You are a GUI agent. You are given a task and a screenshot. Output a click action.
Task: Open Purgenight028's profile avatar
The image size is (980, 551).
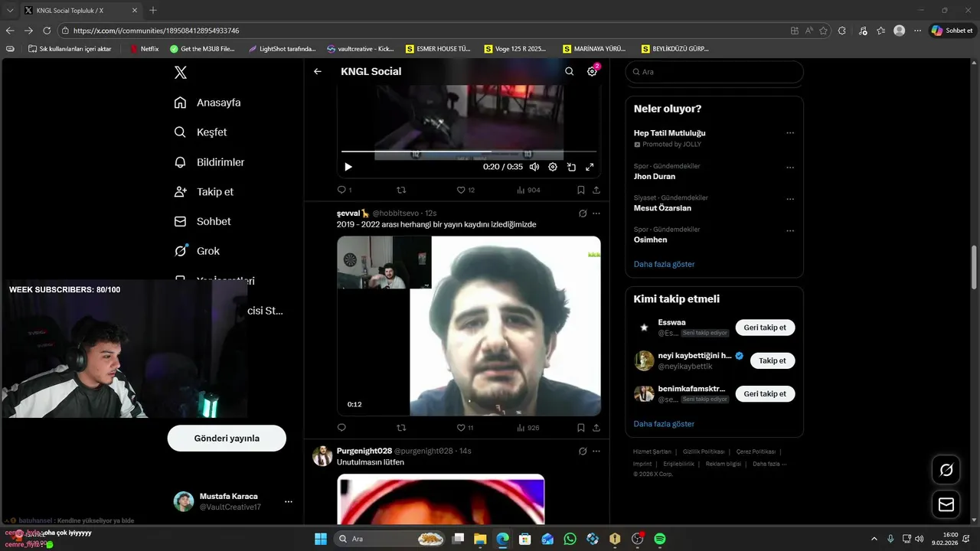click(322, 455)
